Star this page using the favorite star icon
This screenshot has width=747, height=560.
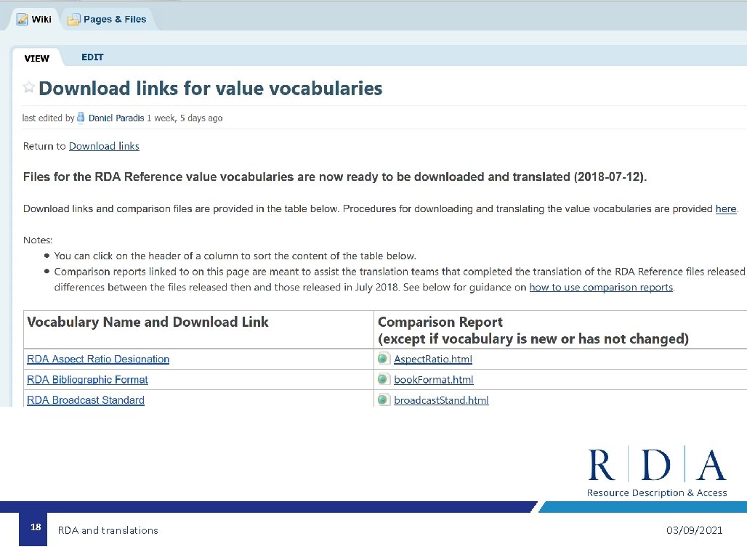tap(28, 87)
